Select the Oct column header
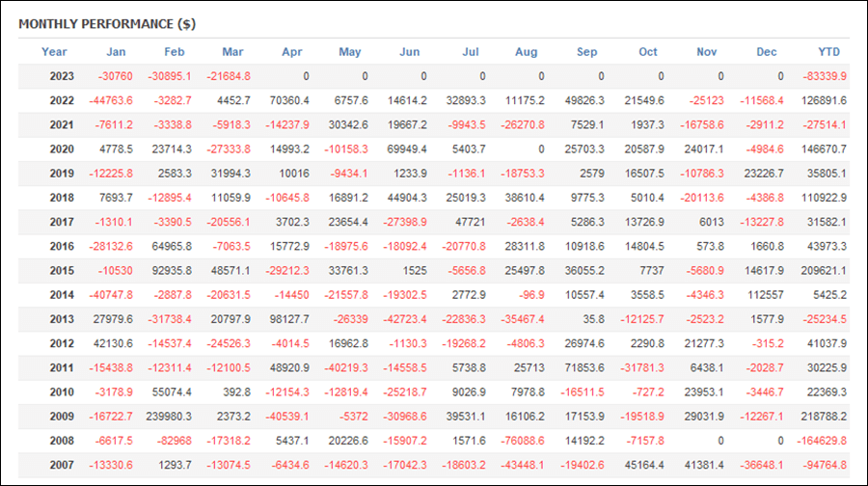 point(648,52)
